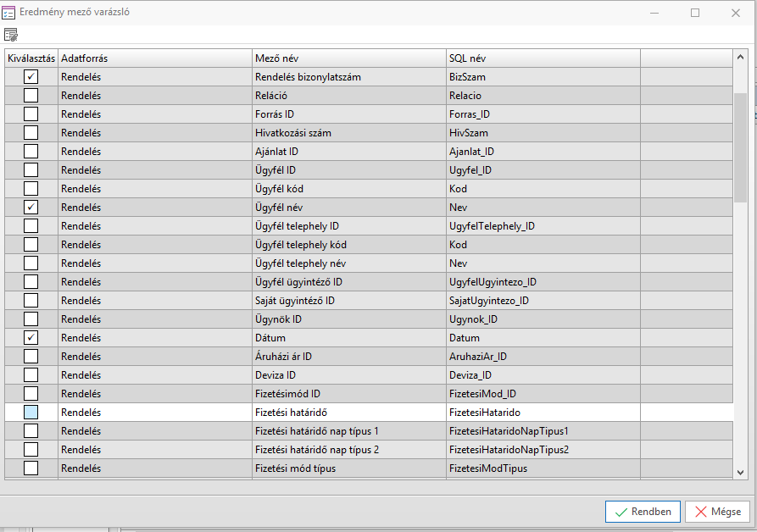Confirm with the Rendben button
Viewport: 757px width, 532px height.
tap(643, 512)
